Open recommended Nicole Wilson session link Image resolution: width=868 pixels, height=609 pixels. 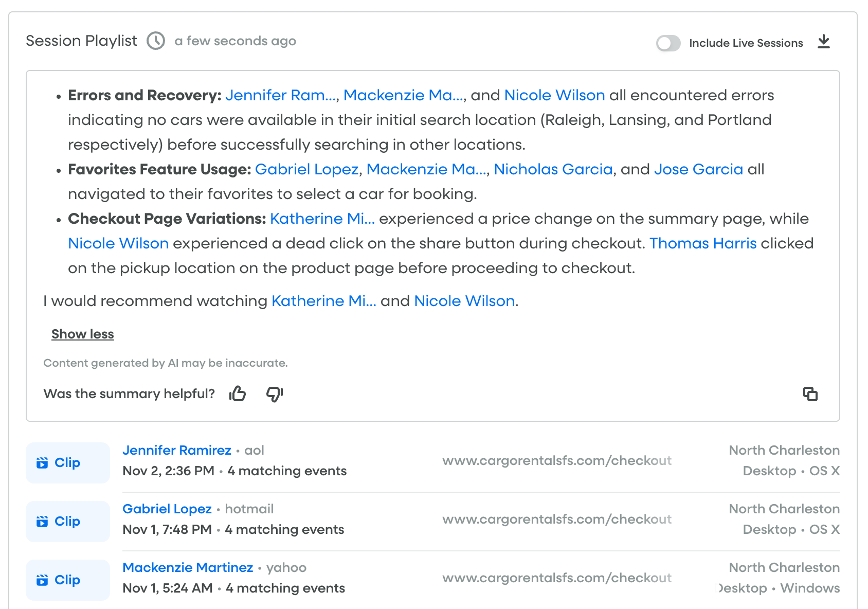pos(464,301)
